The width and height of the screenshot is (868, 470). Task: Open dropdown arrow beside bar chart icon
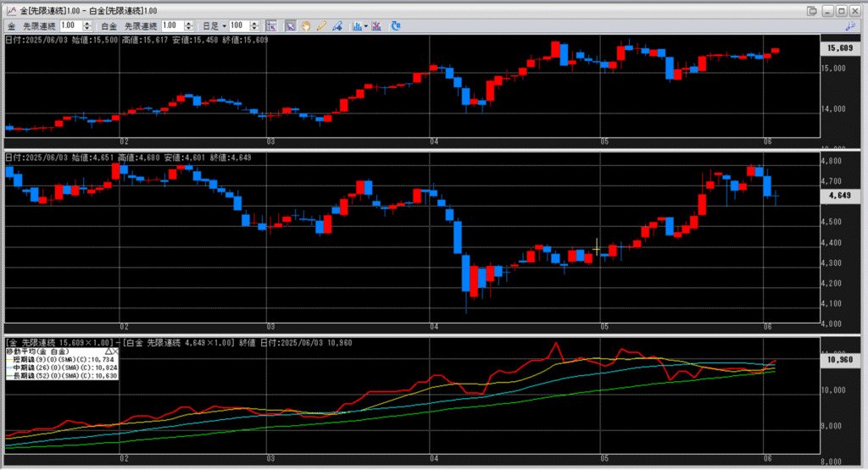coord(364,26)
